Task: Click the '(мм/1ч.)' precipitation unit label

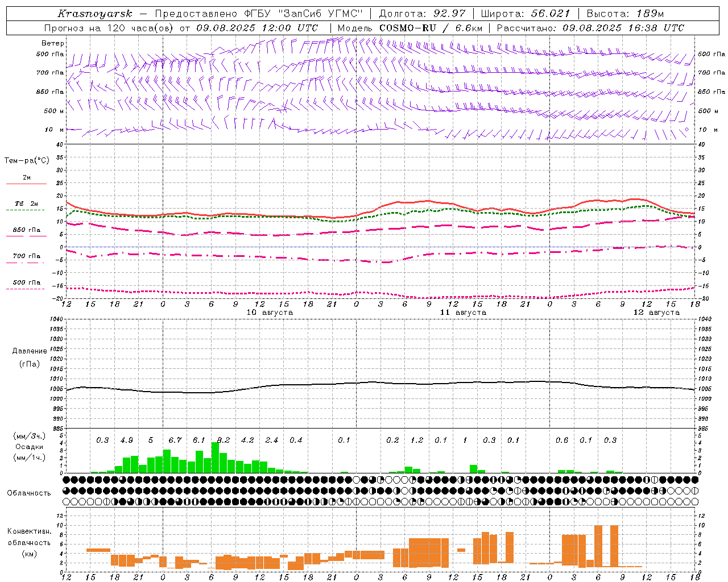Action: pyautogui.click(x=29, y=458)
